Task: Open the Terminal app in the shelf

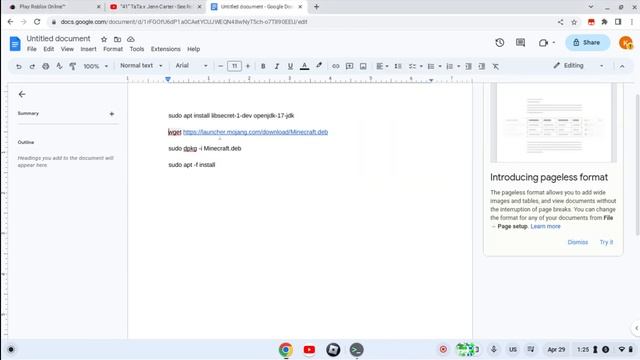Action: pyautogui.click(x=356, y=349)
